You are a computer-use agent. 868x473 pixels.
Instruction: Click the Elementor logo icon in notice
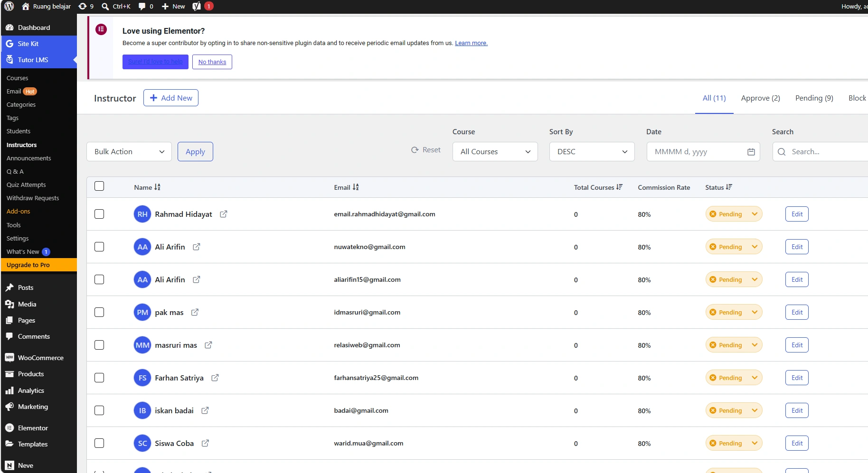coord(101,29)
